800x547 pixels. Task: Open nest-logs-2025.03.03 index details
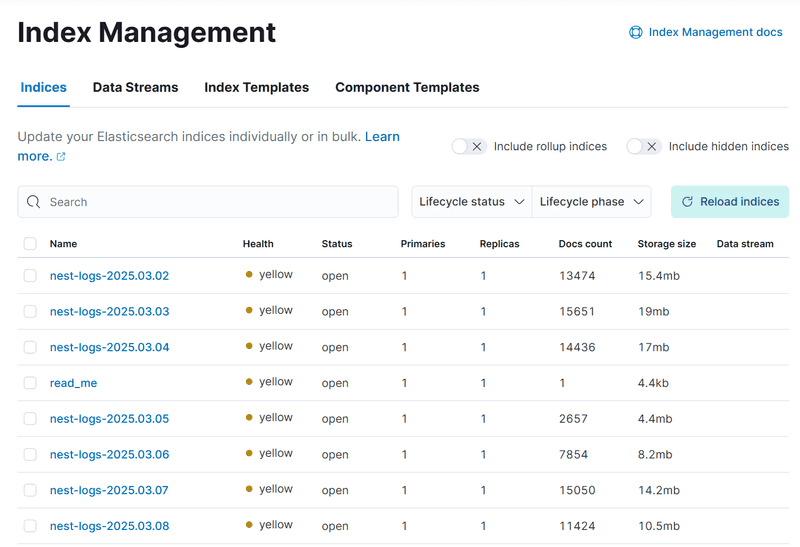[x=109, y=311]
